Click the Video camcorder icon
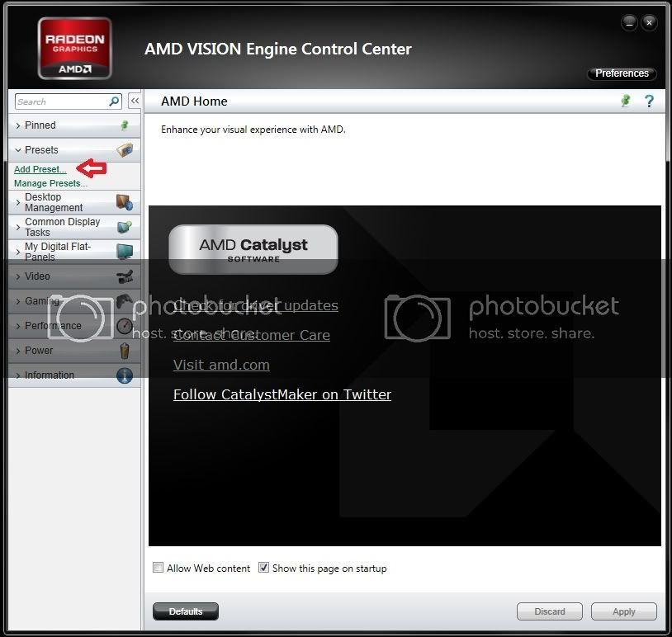The width and height of the screenshot is (672, 637). point(125,276)
